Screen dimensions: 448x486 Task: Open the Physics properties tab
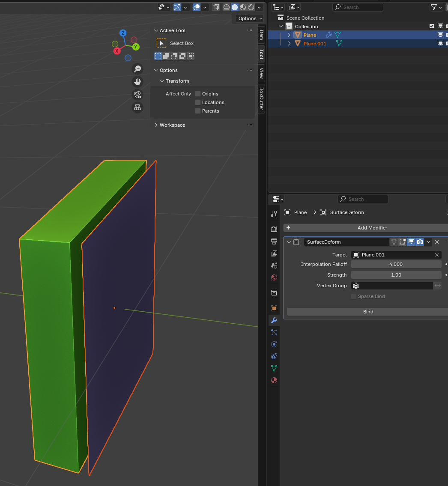[274, 344]
